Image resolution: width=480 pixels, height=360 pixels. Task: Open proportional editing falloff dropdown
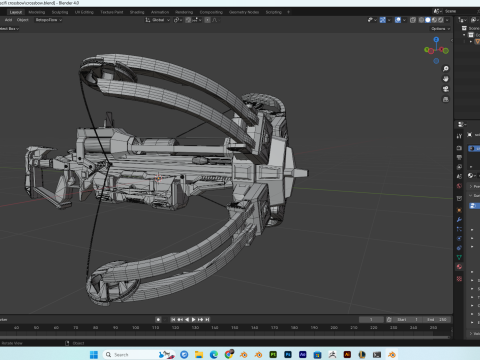(215, 20)
